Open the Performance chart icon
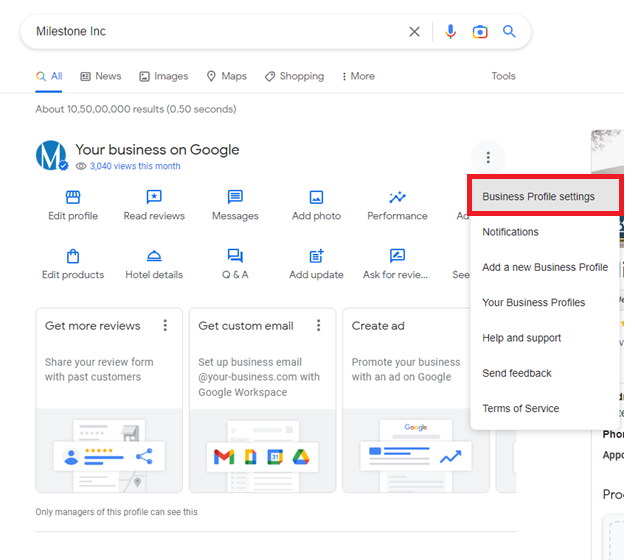 click(397, 197)
